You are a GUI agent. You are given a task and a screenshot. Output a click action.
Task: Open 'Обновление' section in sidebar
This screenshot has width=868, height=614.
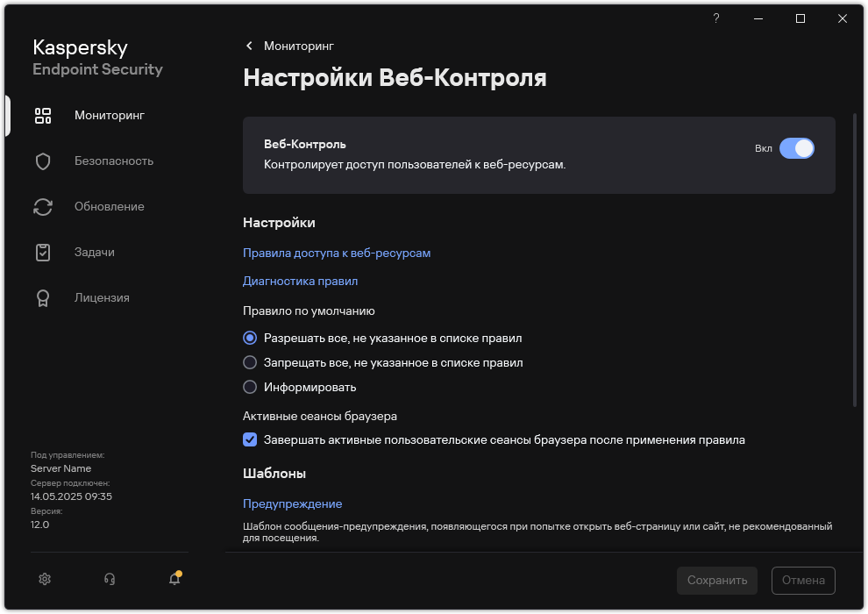[x=110, y=207]
